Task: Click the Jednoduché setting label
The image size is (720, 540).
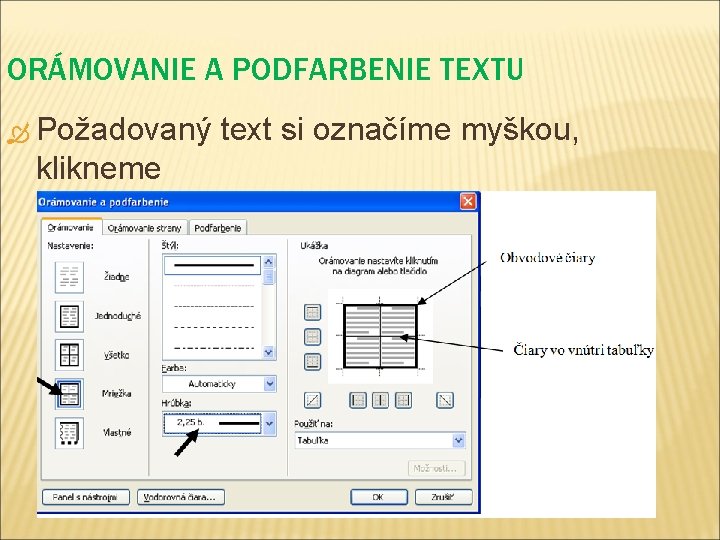Action: click(x=118, y=316)
